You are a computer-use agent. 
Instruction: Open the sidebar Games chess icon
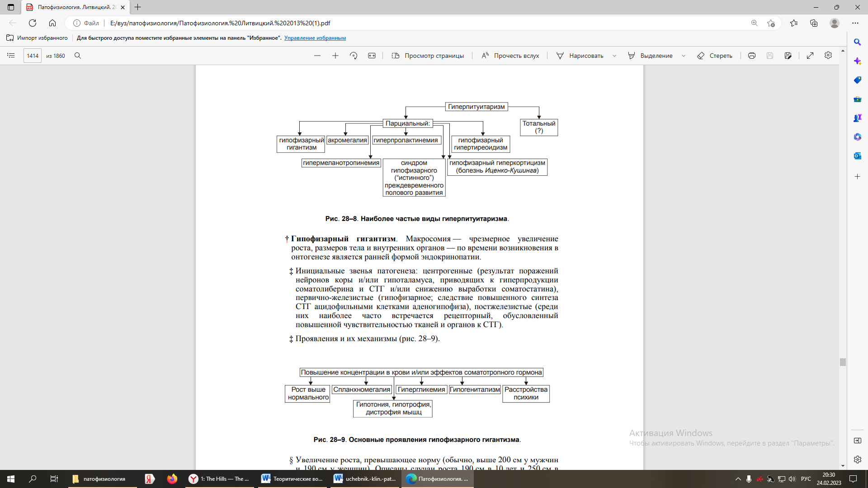point(857,118)
